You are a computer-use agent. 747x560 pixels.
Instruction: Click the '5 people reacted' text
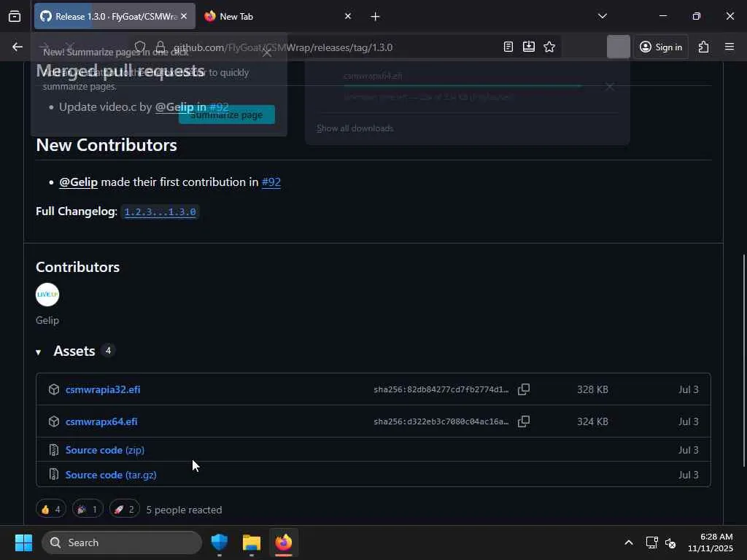pos(184,510)
